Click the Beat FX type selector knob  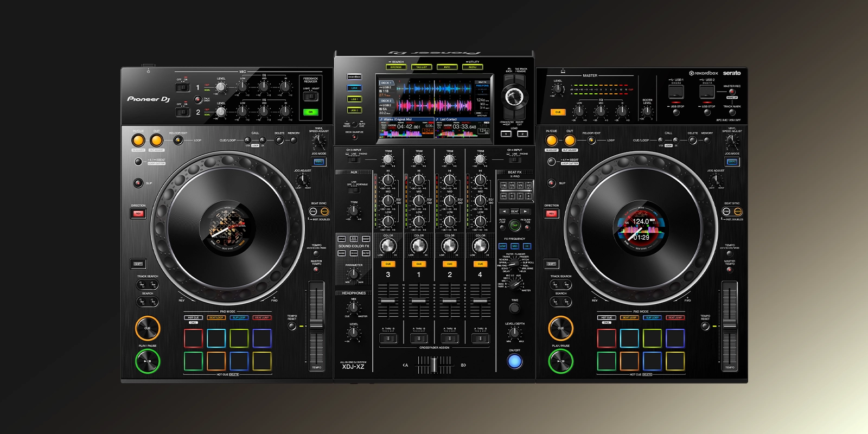514,264
